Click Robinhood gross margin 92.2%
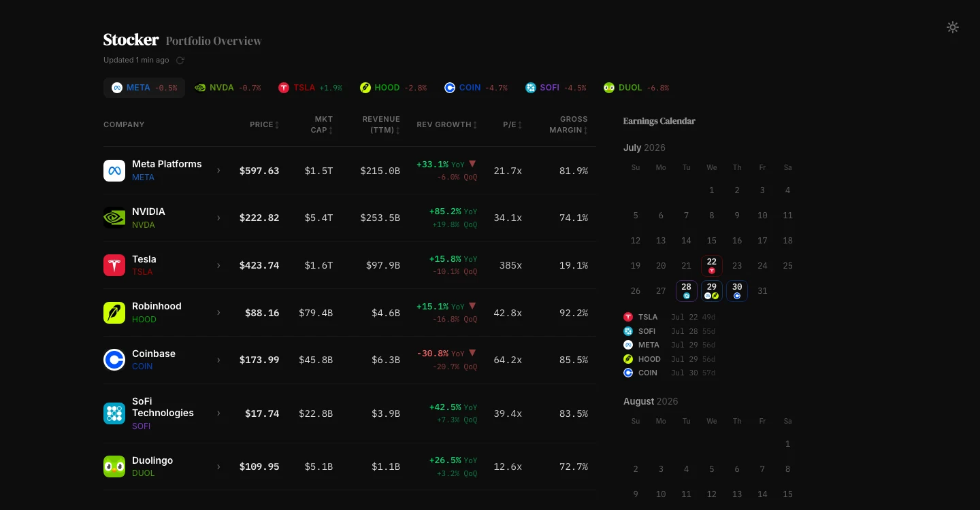 click(x=574, y=313)
